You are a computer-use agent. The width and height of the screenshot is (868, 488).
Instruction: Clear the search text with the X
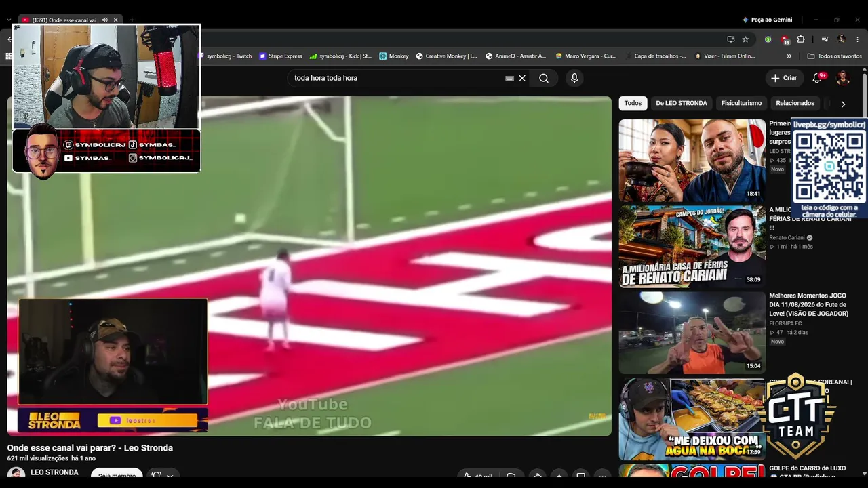pos(522,78)
